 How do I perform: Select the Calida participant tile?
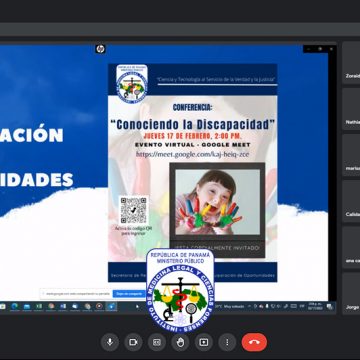(351, 201)
